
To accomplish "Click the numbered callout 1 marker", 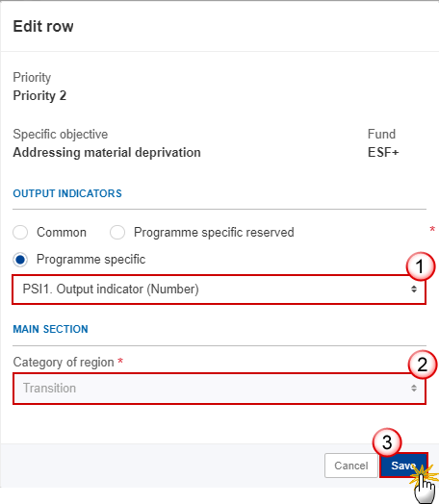I will click(x=420, y=266).
